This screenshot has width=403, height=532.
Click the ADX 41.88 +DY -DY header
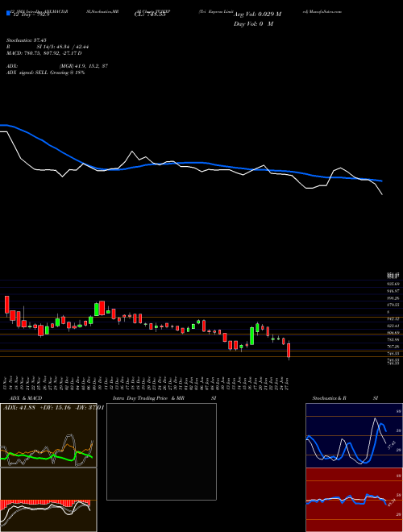53,407
